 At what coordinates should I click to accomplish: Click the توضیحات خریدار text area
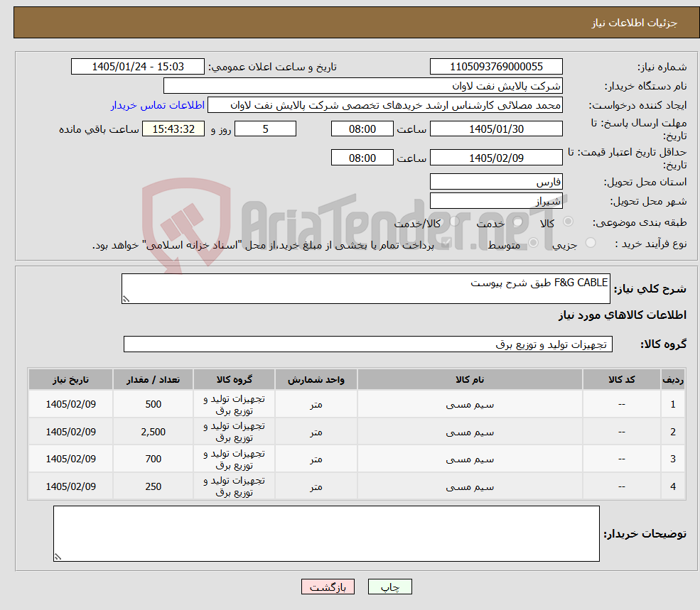pos(326,534)
